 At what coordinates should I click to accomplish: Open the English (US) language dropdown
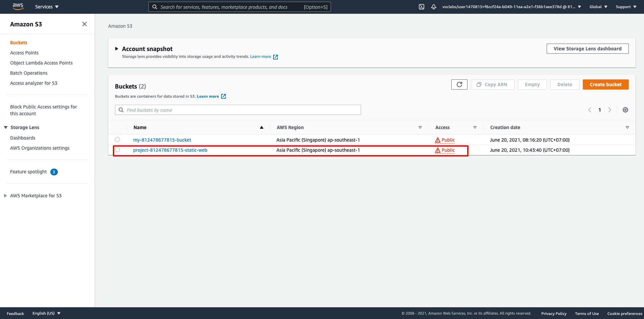pos(46,313)
